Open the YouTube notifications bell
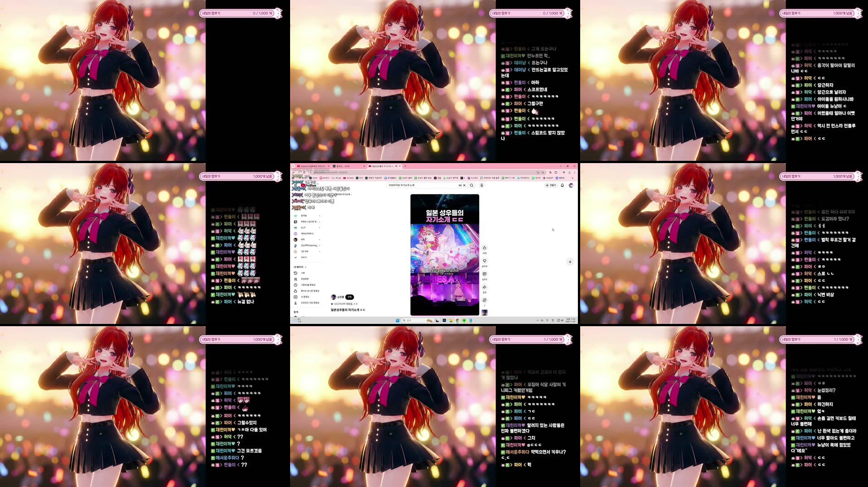The height and width of the screenshot is (487, 868). (x=563, y=185)
